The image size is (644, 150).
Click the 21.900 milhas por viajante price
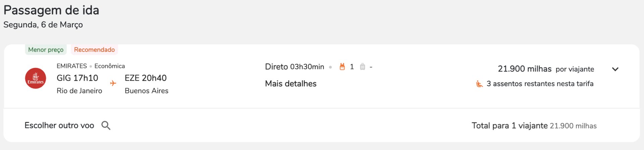(x=546, y=69)
